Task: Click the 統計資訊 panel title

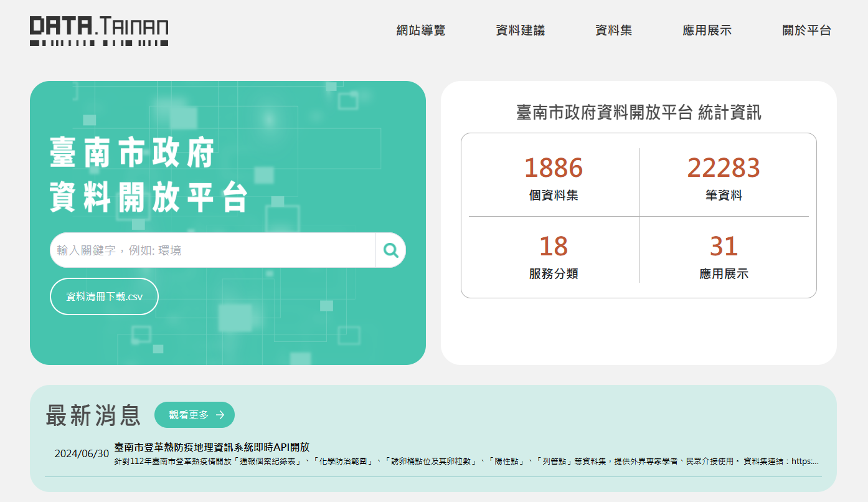Action: [x=638, y=113]
